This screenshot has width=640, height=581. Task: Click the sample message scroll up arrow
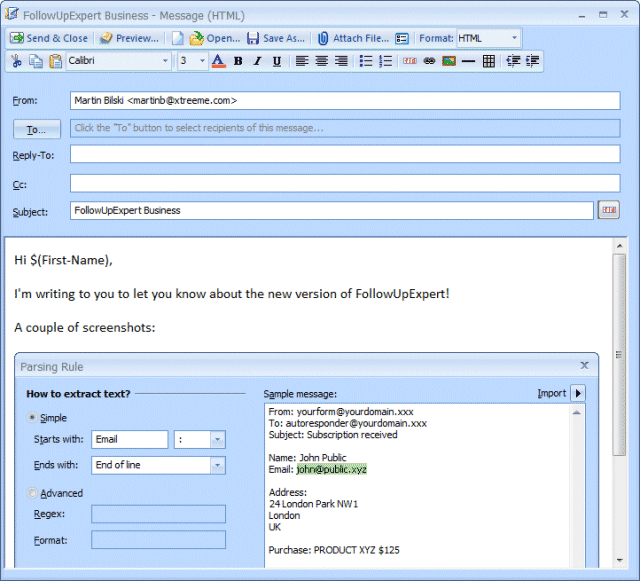(576, 413)
